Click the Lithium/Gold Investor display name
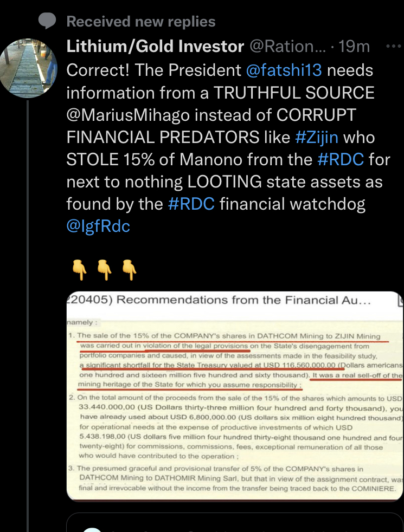 coord(155,47)
